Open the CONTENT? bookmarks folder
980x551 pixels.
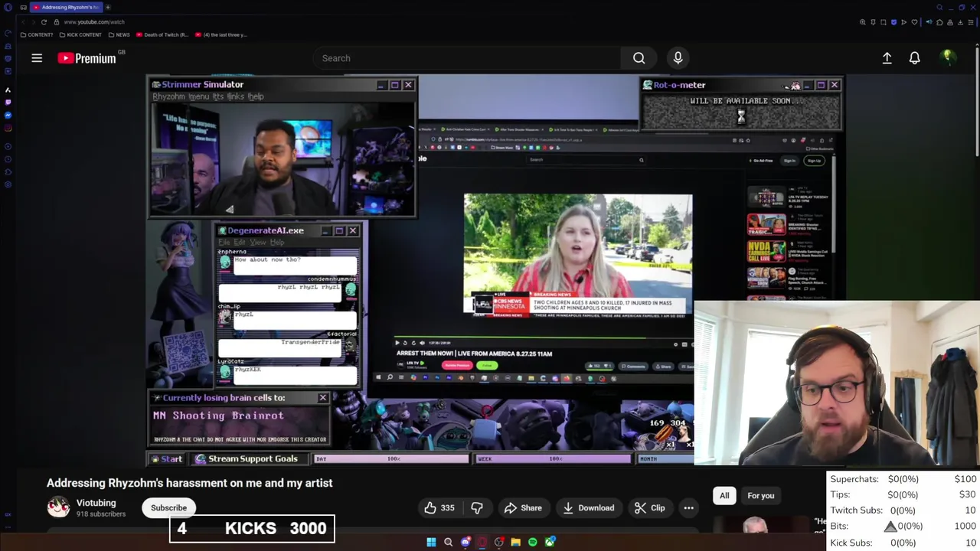pos(37,34)
